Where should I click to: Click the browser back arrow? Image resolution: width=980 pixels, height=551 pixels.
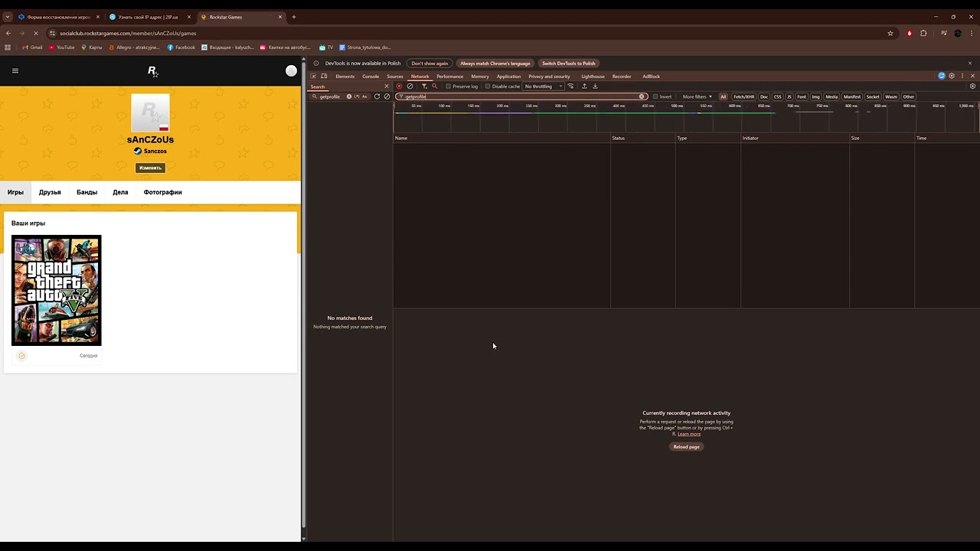coord(8,33)
